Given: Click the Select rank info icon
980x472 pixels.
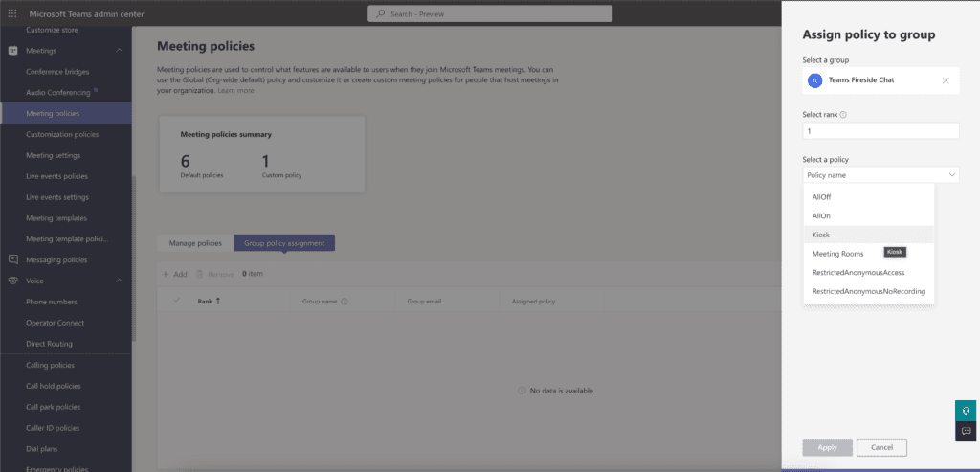Looking at the screenshot, I should (x=843, y=115).
